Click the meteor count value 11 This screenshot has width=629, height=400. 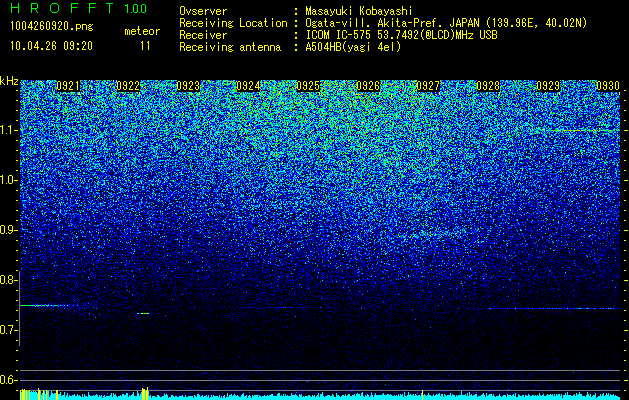pos(145,46)
